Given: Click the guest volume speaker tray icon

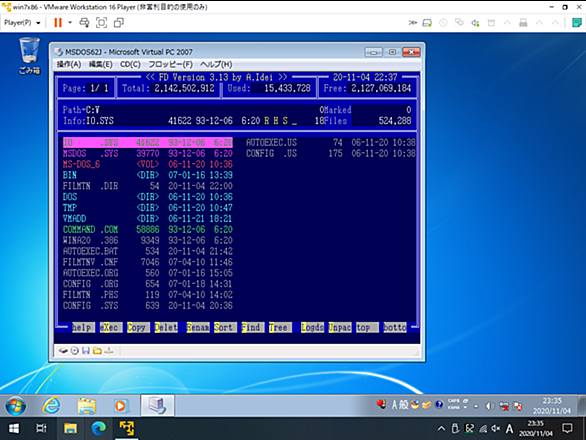Looking at the screenshot, I should [x=489, y=406].
